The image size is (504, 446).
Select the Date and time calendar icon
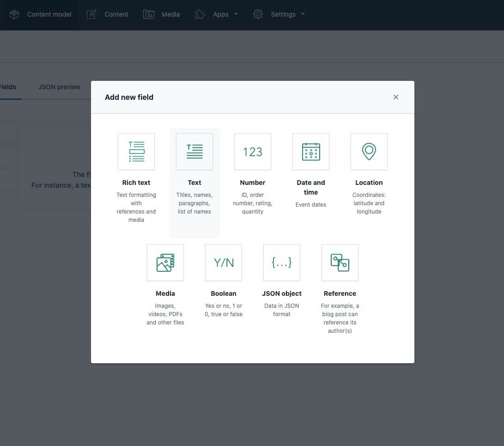click(x=310, y=152)
